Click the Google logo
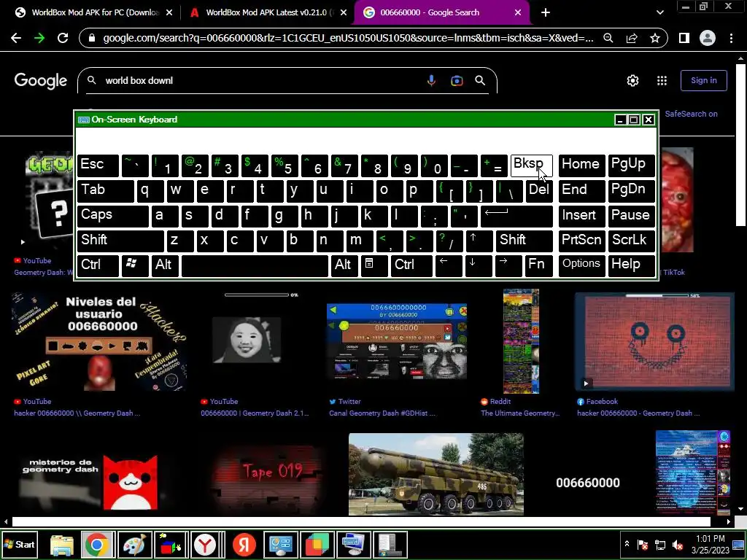 (41, 80)
